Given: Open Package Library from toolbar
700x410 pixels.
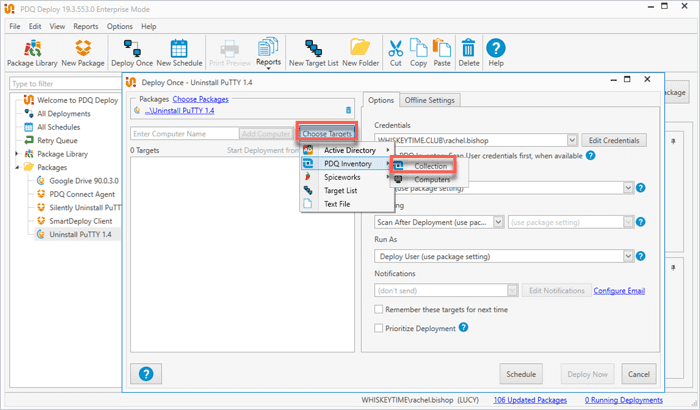Looking at the screenshot, I should tap(32, 53).
